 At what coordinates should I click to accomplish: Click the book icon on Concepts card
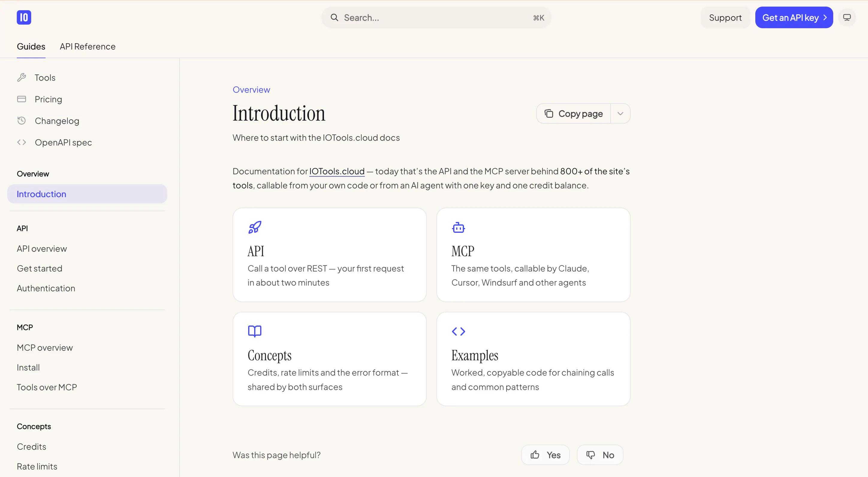(x=255, y=331)
